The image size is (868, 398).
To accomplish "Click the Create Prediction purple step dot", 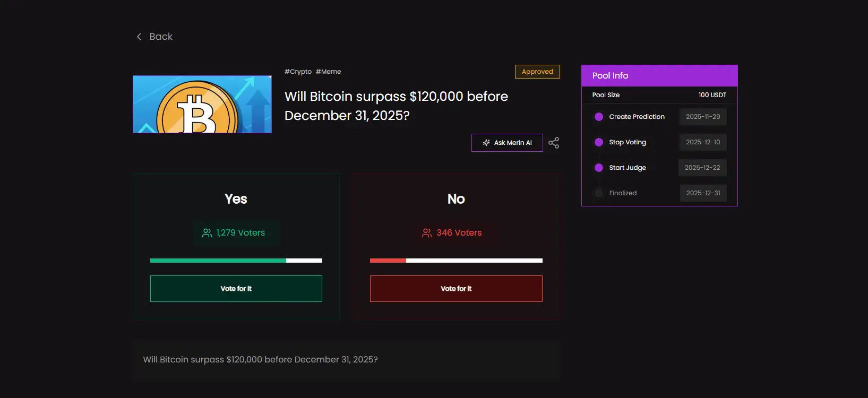I will click(x=599, y=117).
